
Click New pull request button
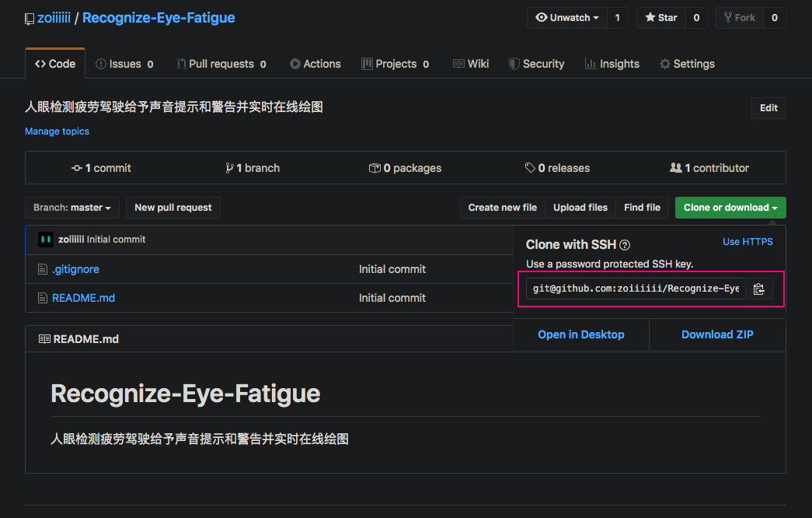(173, 208)
